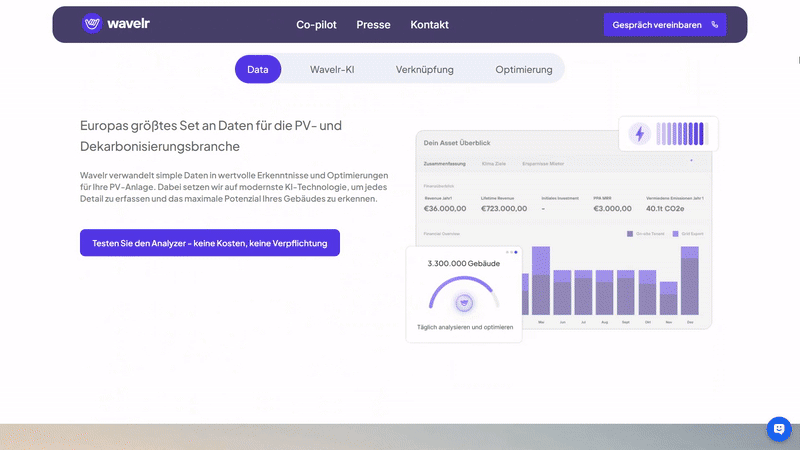The width and height of the screenshot is (800, 450).
Task: Open the chat support widget
Action: pyautogui.click(x=779, y=429)
